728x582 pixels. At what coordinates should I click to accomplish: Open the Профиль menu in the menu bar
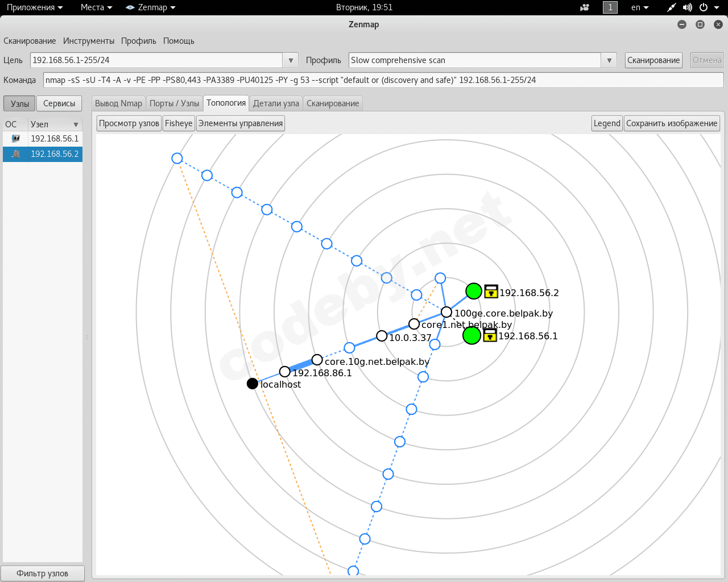coord(139,41)
